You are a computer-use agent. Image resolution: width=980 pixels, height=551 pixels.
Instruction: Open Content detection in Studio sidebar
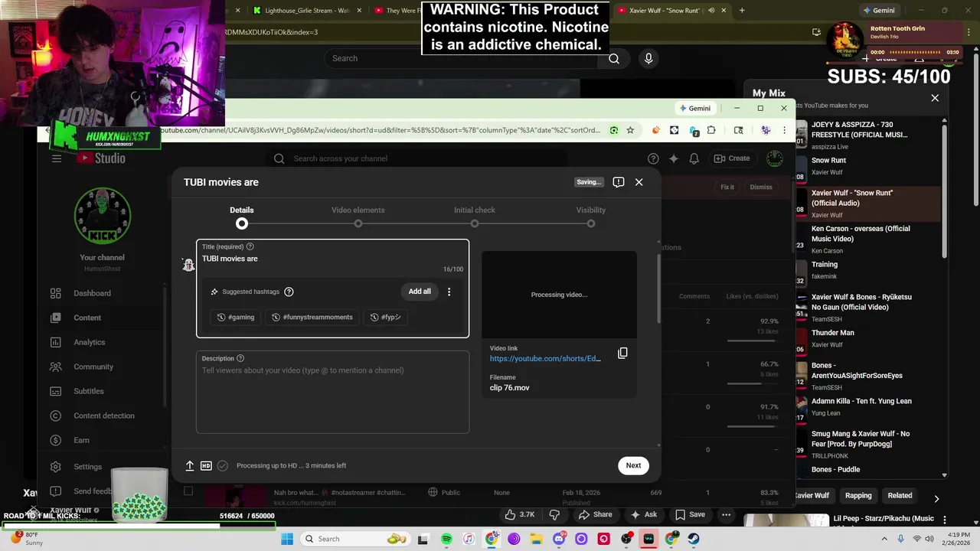103,416
